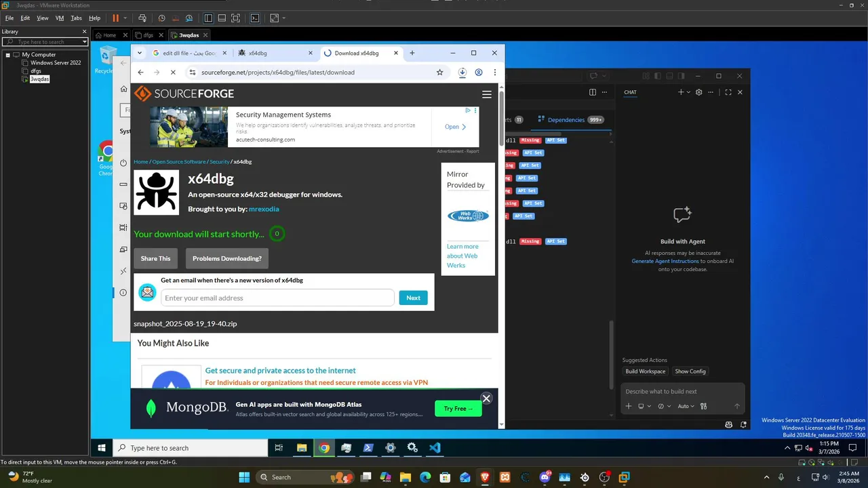Collapse My Computer tree node
This screenshot has height=488, width=868.
7,55
